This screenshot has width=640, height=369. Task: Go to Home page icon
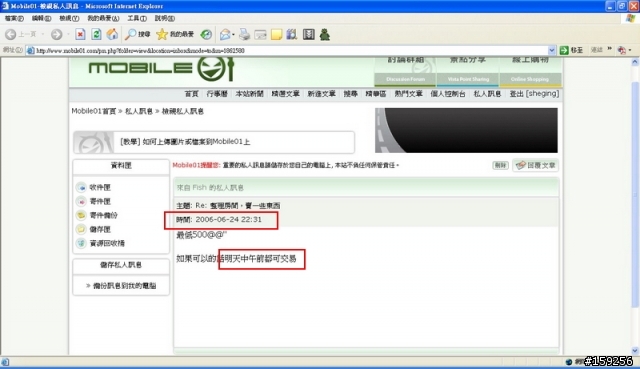point(112,34)
